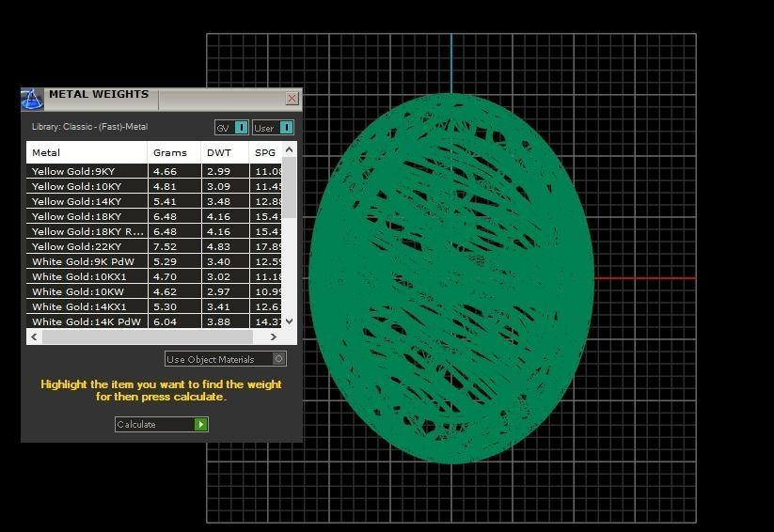Screen dimensions: 774x532
Task: Sort by the DWT column header
Action: pyautogui.click(x=225, y=152)
